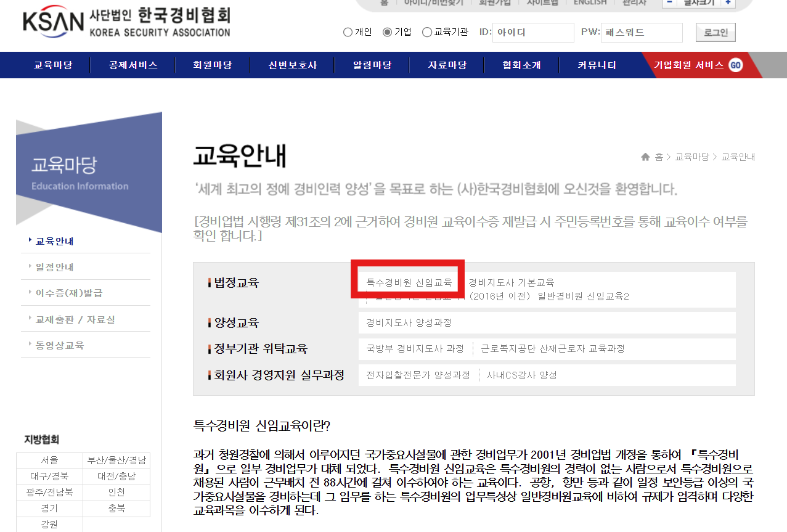Viewport: 787px width, 532px height.
Task: Open the 커뮤니티 menu
Action: pyautogui.click(x=595, y=65)
